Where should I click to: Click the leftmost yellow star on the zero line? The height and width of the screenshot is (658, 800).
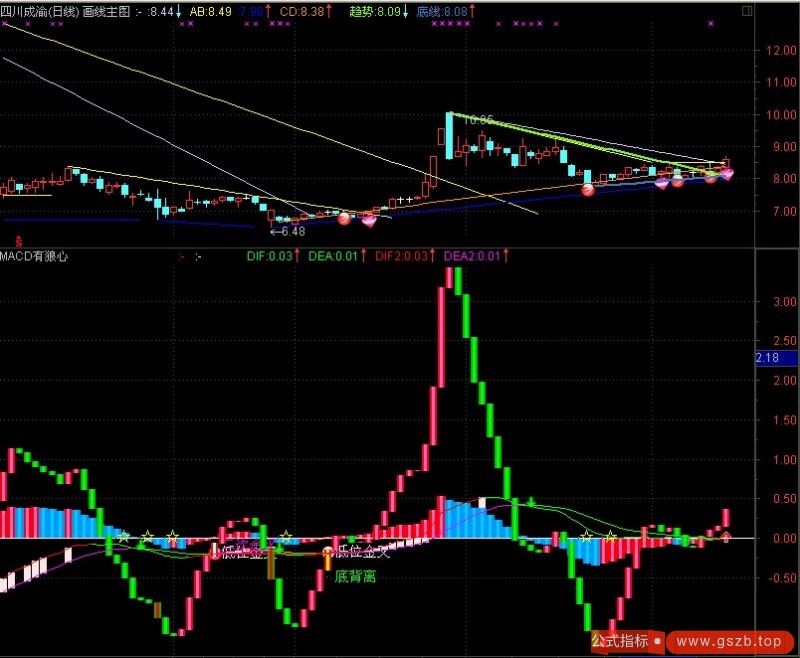123,537
